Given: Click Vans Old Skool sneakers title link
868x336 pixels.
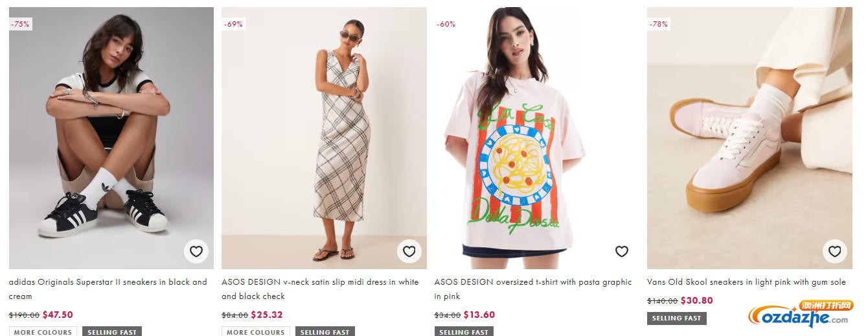Looking at the screenshot, I should pos(746,282).
